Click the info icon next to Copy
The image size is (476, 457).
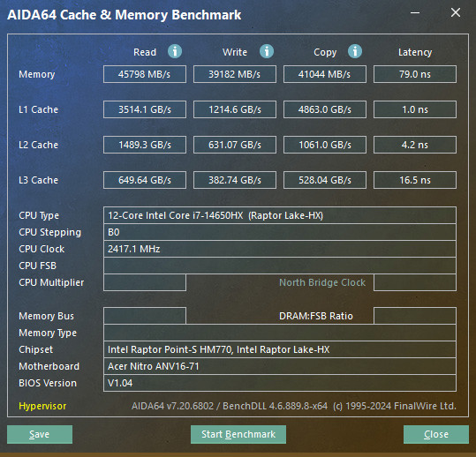point(355,51)
